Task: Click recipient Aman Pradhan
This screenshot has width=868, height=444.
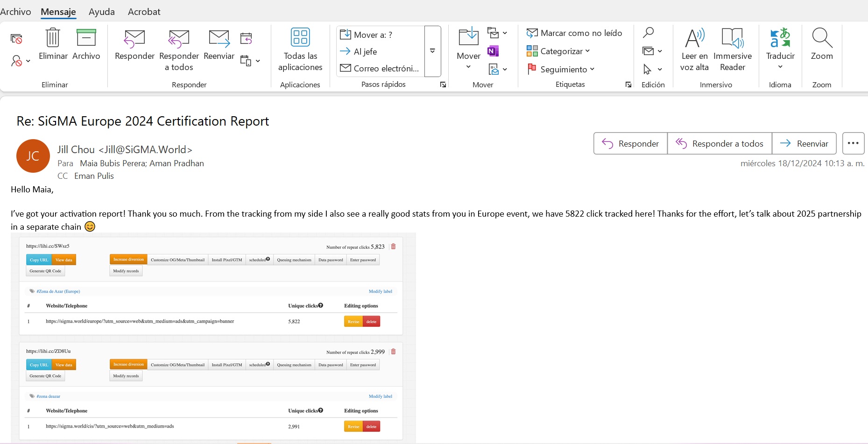Action: 176,163
